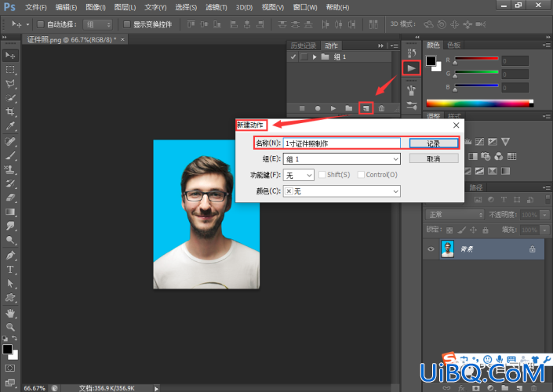553x392 pixels.
Task: Select the Move tool in toolbox
Action: click(10, 56)
